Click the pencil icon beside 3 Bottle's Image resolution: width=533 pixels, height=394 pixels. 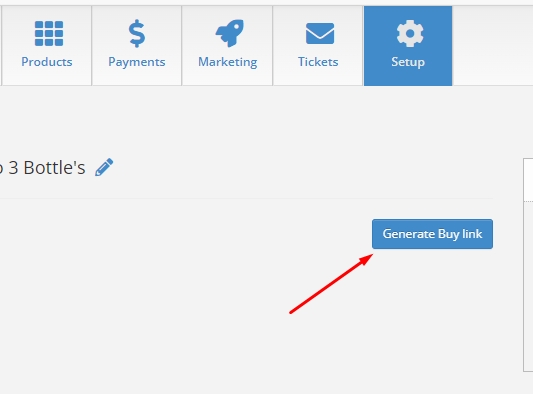(x=104, y=167)
